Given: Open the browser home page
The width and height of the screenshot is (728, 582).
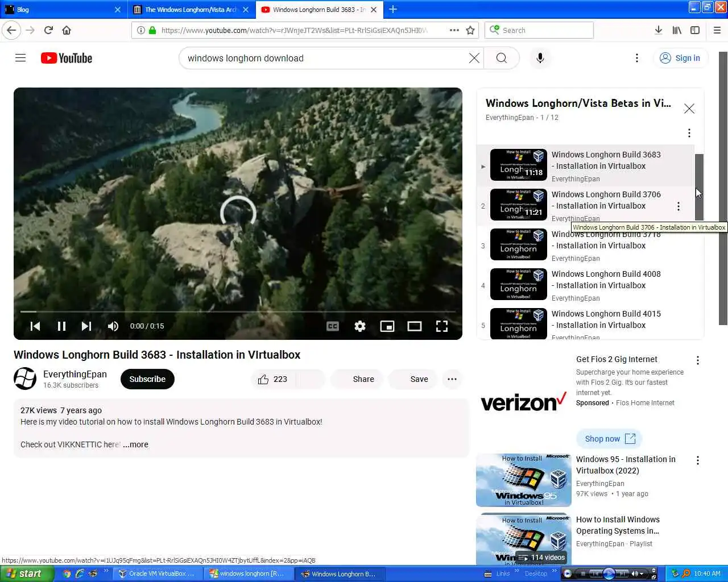Looking at the screenshot, I should (x=67, y=30).
